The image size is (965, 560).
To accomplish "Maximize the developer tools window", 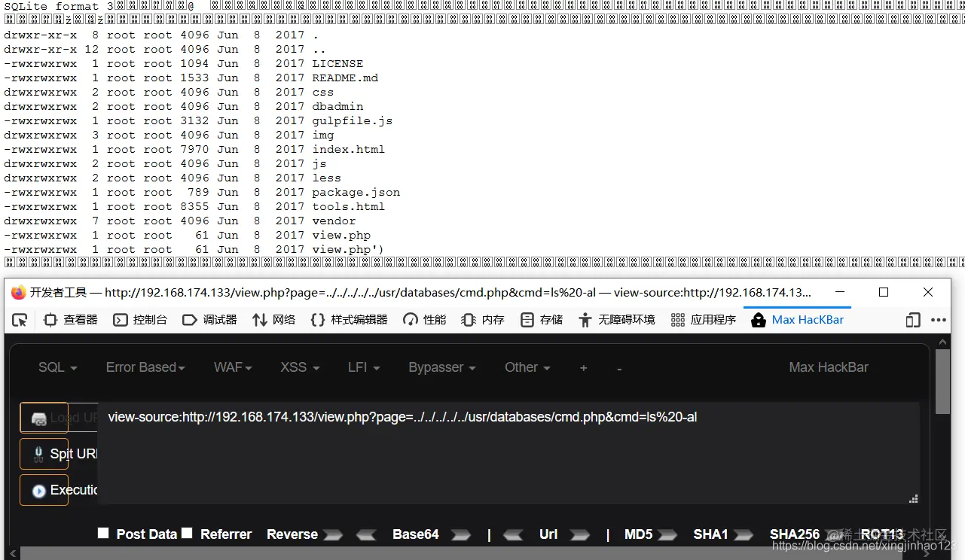I will 884,292.
